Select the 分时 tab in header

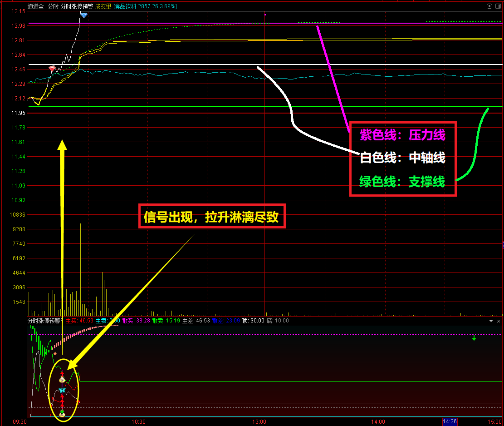tap(54, 6)
